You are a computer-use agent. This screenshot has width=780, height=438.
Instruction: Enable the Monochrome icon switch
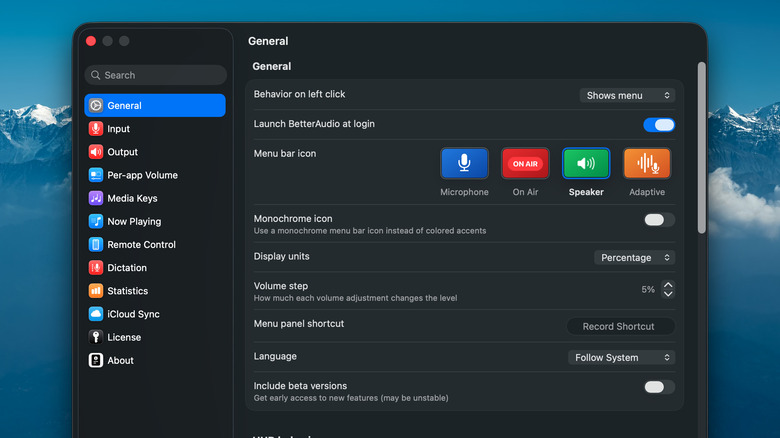coord(659,220)
